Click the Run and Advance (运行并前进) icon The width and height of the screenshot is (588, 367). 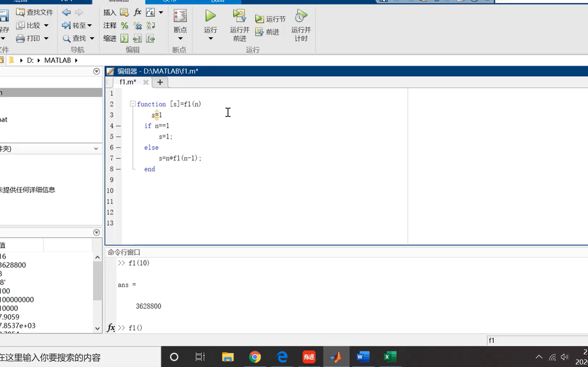pyautogui.click(x=239, y=16)
